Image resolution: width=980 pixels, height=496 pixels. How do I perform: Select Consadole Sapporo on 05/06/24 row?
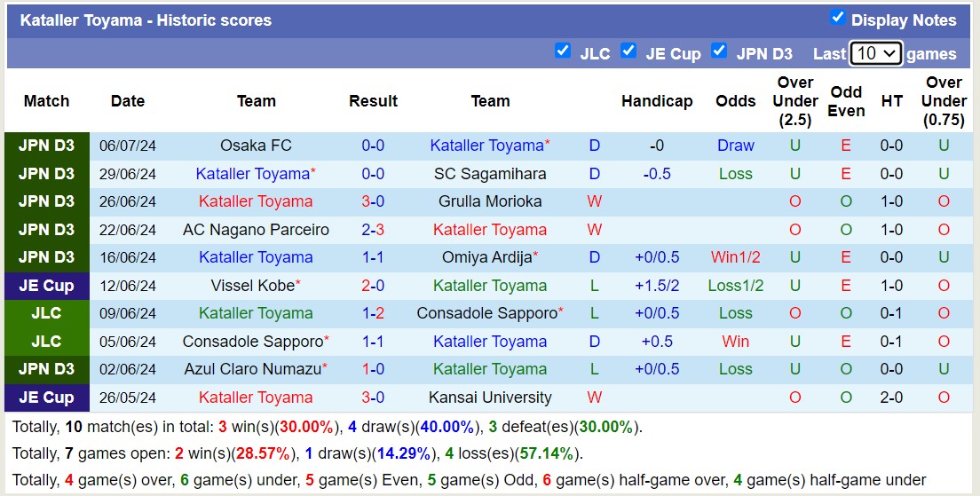252,342
